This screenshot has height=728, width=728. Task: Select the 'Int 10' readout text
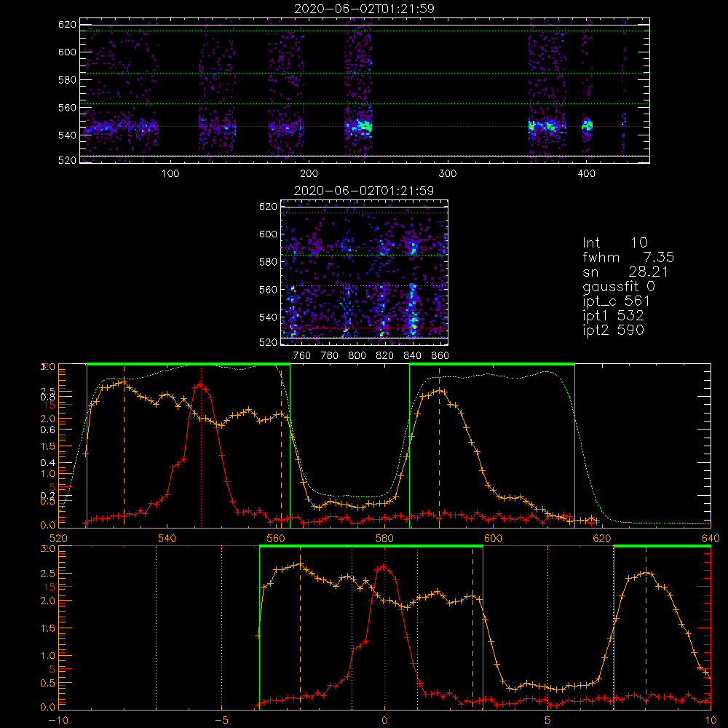tap(614, 242)
